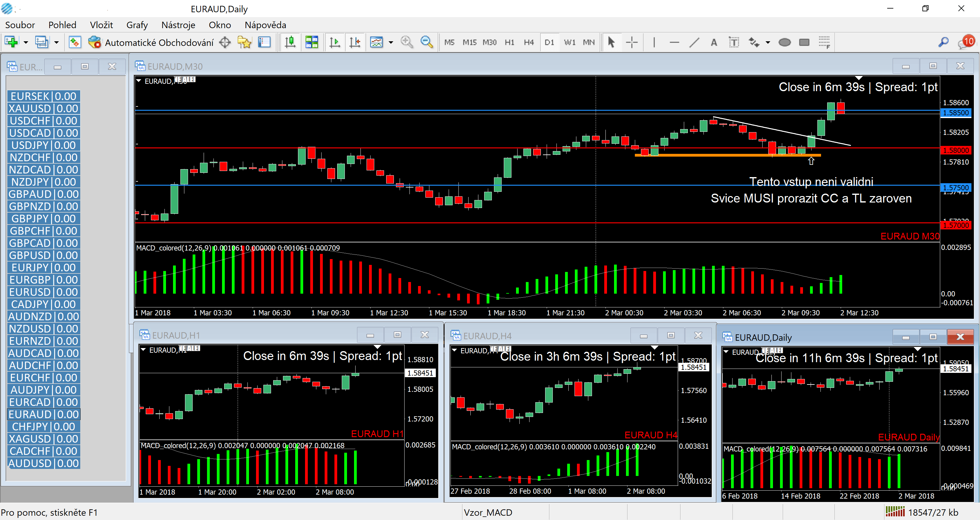Expand the New Chart dropdown arrow
Viewport: 980px width, 520px height.
pos(26,42)
